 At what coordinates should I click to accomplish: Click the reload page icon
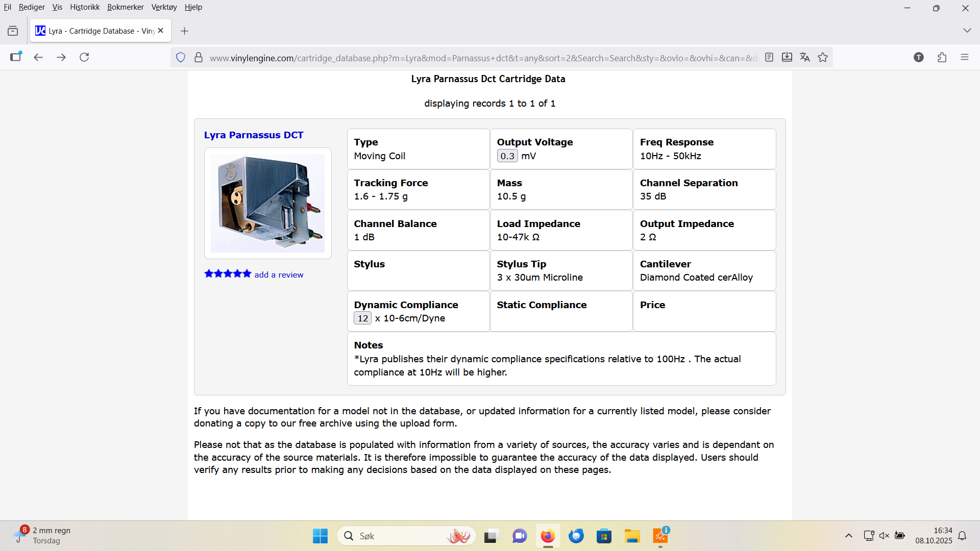[84, 57]
